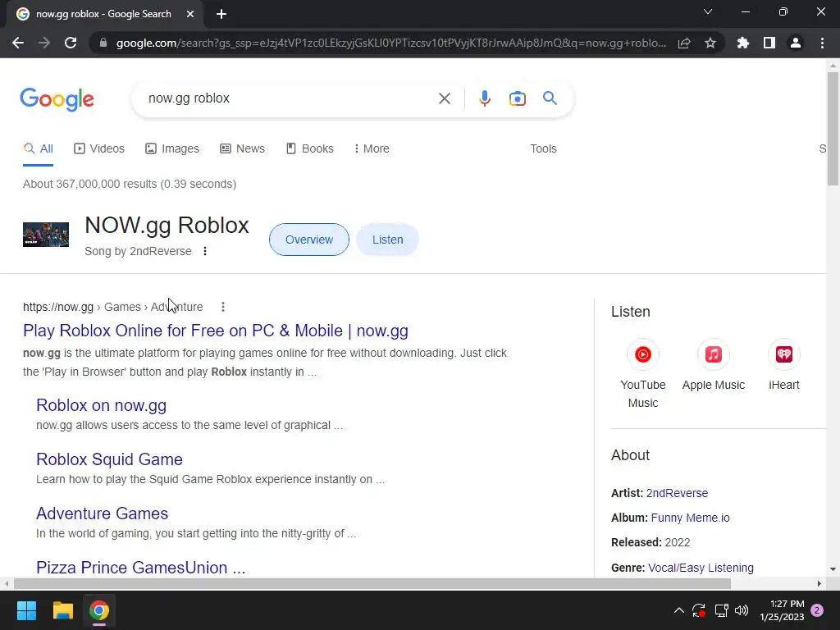The image size is (840, 630).
Task: Open the network tray icon
Action: [721, 610]
